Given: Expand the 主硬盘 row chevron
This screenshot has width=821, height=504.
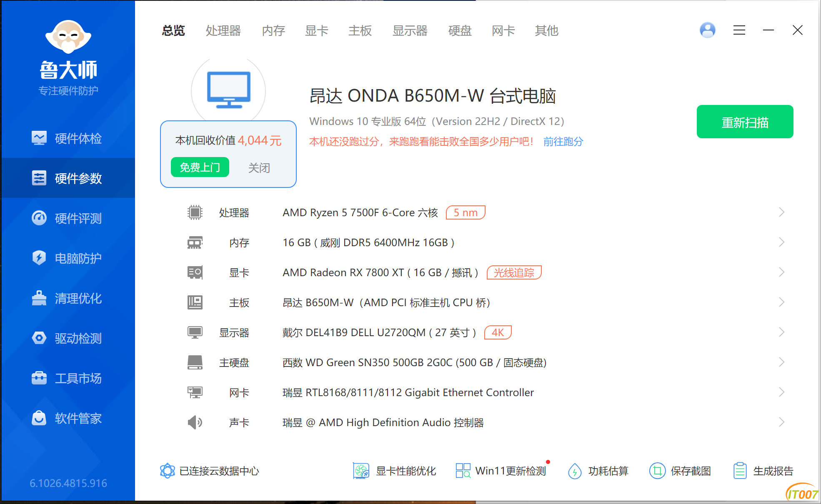Looking at the screenshot, I should point(781,362).
